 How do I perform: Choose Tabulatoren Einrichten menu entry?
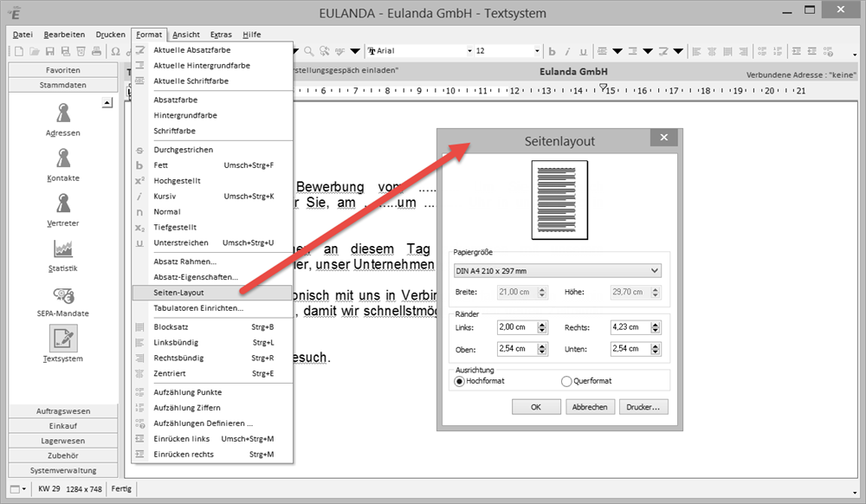212,308
